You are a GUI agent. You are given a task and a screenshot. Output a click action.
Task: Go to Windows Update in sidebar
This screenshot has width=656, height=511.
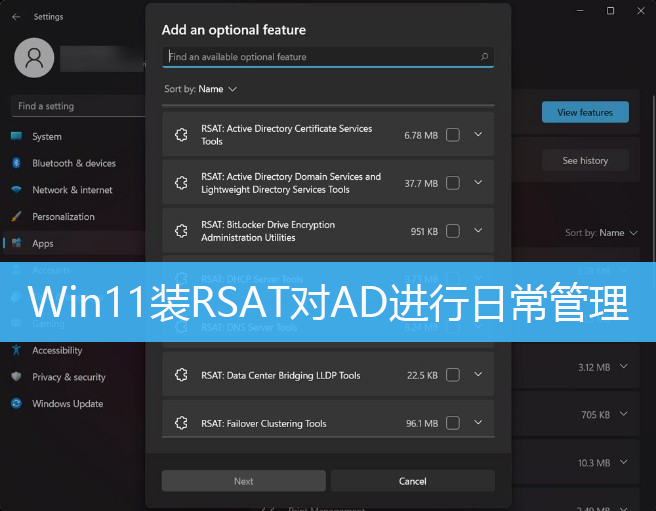(x=67, y=404)
